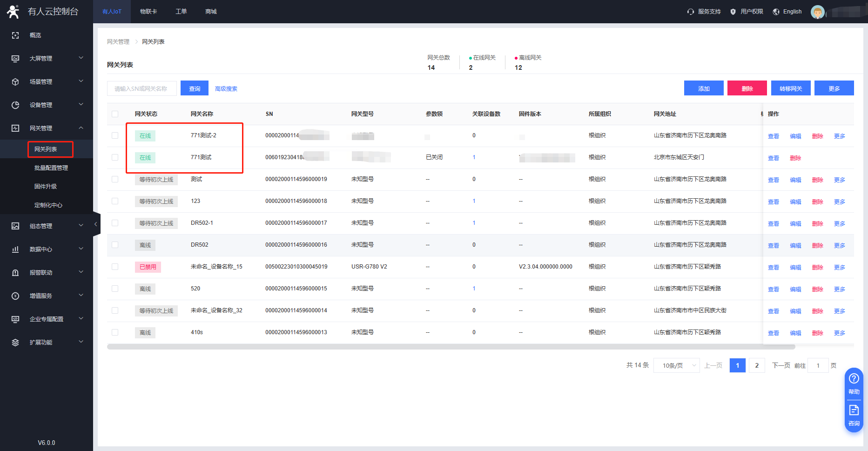868x451 pixels.
Task: Open the 帮助 help question mark icon
Action: point(854,378)
